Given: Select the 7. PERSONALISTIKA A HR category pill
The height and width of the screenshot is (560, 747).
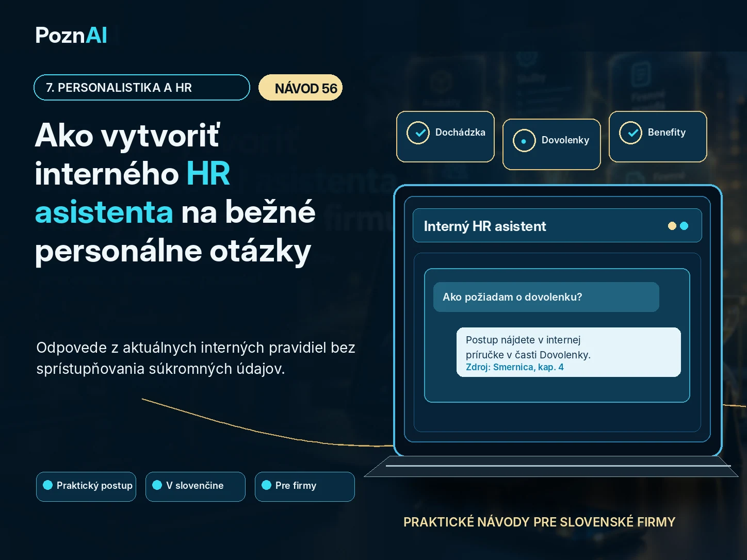Looking at the screenshot, I should click(142, 88).
